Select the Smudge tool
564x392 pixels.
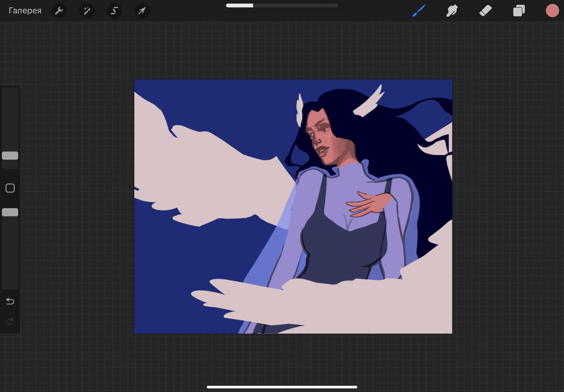pyautogui.click(x=452, y=11)
